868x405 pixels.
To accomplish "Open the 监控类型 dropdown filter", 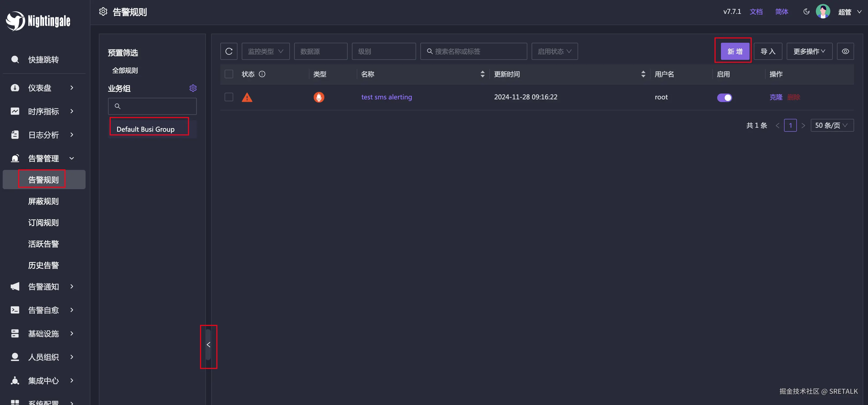I will coord(265,51).
